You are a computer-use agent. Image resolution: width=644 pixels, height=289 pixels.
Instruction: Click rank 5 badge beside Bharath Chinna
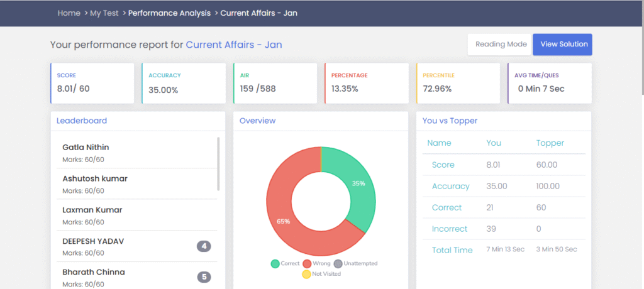204,277
